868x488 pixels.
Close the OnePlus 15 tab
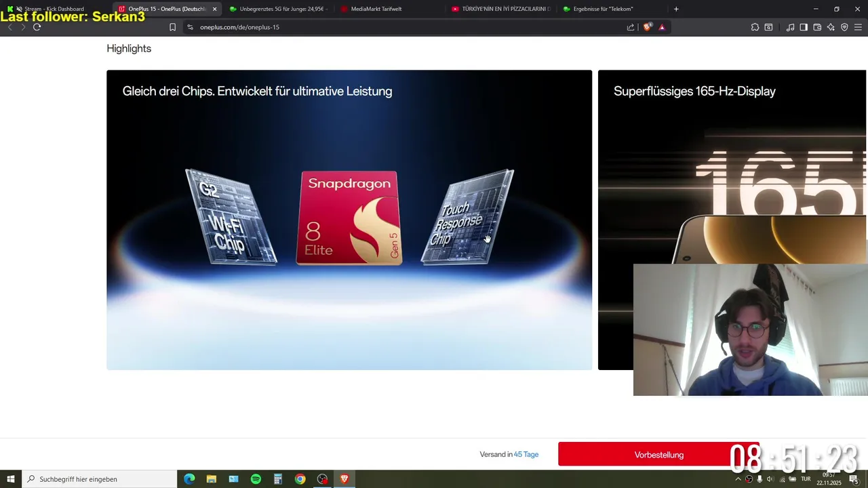214,9
